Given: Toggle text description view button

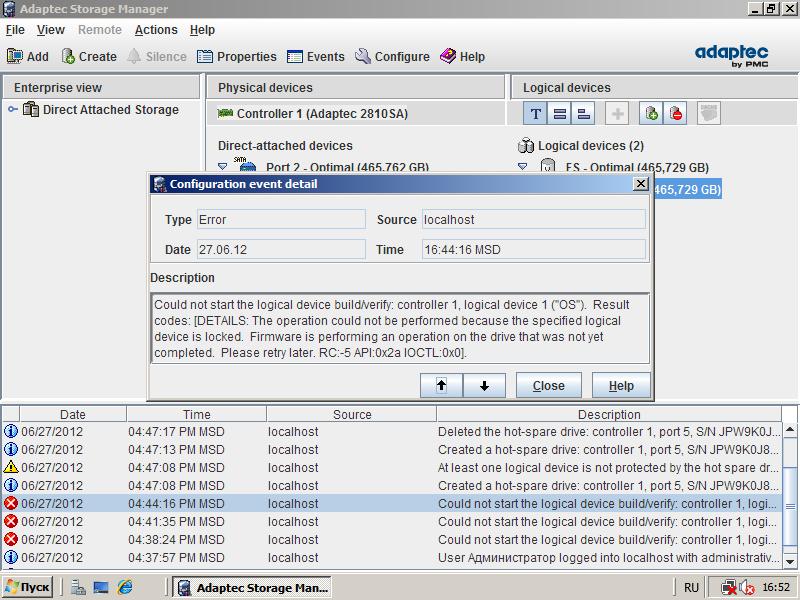Looking at the screenshot, I should (x=535, y=114).
